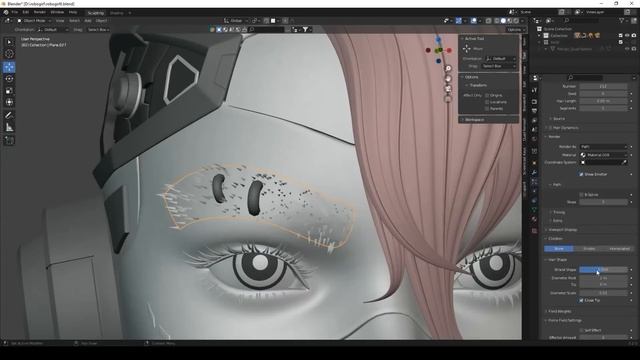The height and width of the screenshot is (360, 640).
Task: Open the viewport View menu
Action: 60,20
